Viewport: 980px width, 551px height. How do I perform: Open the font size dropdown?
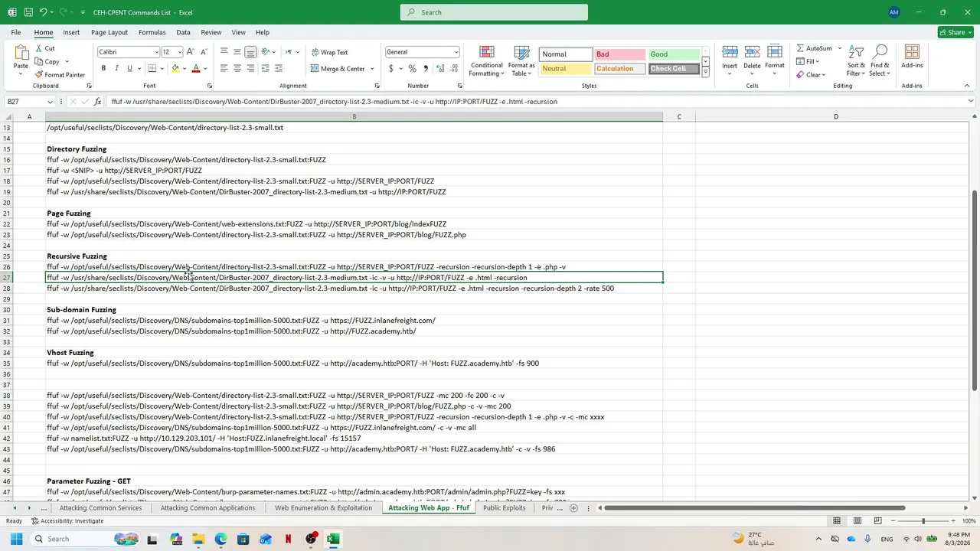tap(179, 52)
